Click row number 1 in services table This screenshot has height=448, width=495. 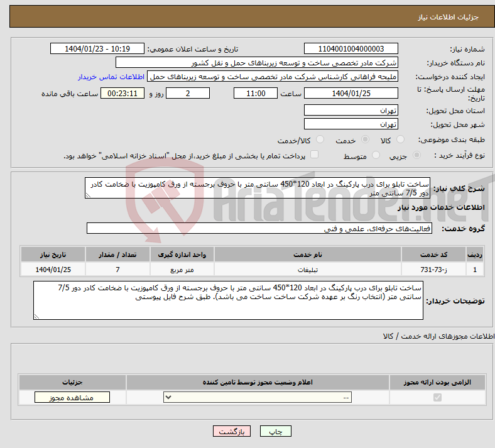[x=475, y=270]
